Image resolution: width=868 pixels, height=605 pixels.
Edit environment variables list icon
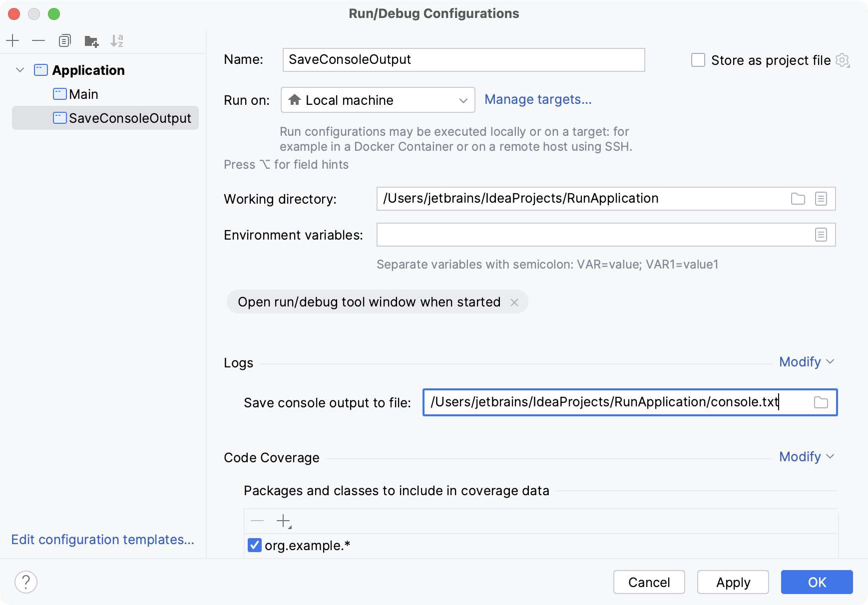(x=821, y=235)
